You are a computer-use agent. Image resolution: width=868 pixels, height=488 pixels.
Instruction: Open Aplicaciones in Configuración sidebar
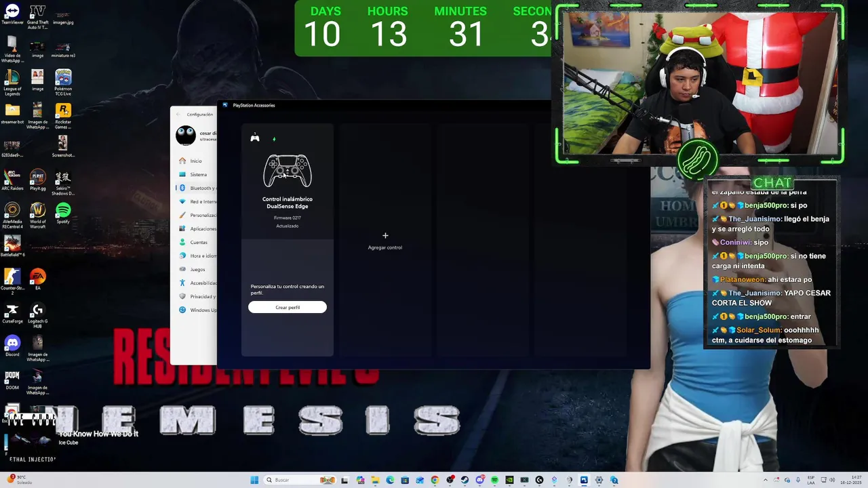195,228
